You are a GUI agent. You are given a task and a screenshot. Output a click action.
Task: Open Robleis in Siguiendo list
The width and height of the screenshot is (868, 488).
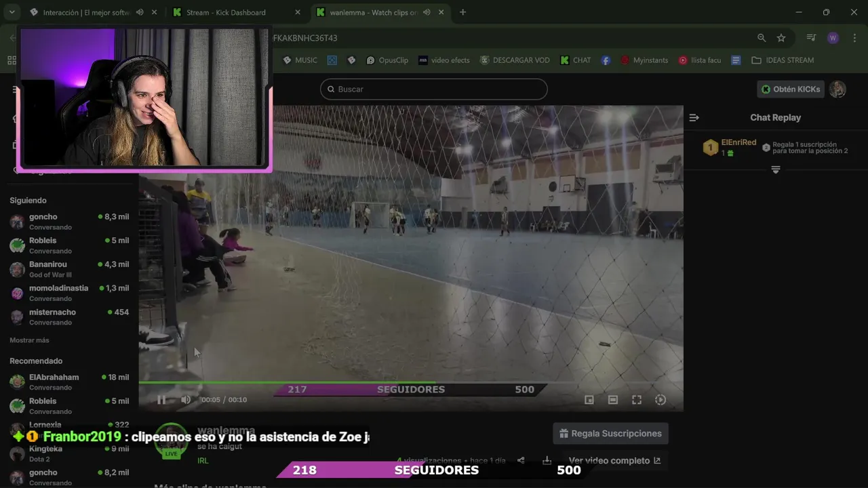69,245
